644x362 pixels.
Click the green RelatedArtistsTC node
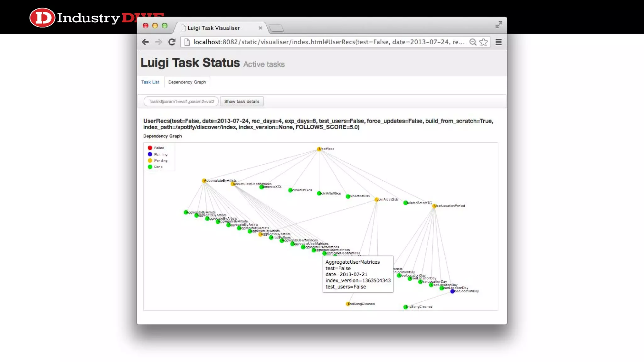[405, 203]
